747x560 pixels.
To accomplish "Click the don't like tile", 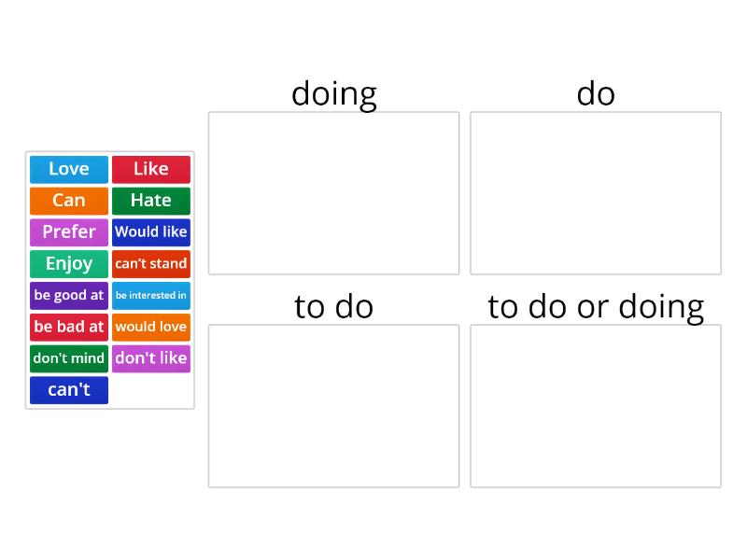I will tap(151, 358).
